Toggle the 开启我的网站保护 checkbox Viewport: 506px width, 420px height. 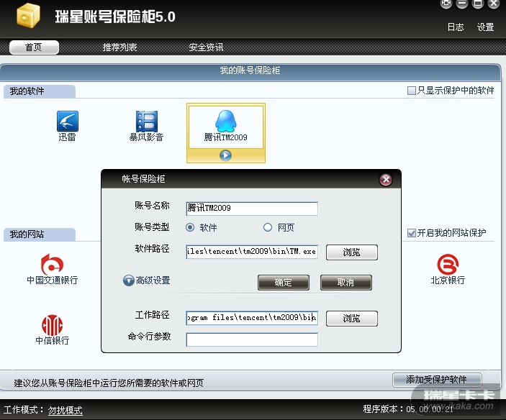click(x=412, y=233)
